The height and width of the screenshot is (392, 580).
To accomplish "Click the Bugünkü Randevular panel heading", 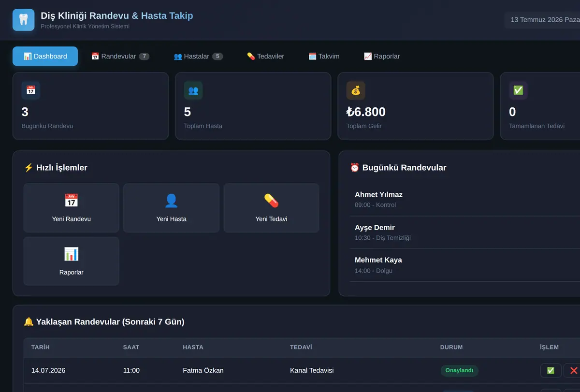I will tap(398, 168).
